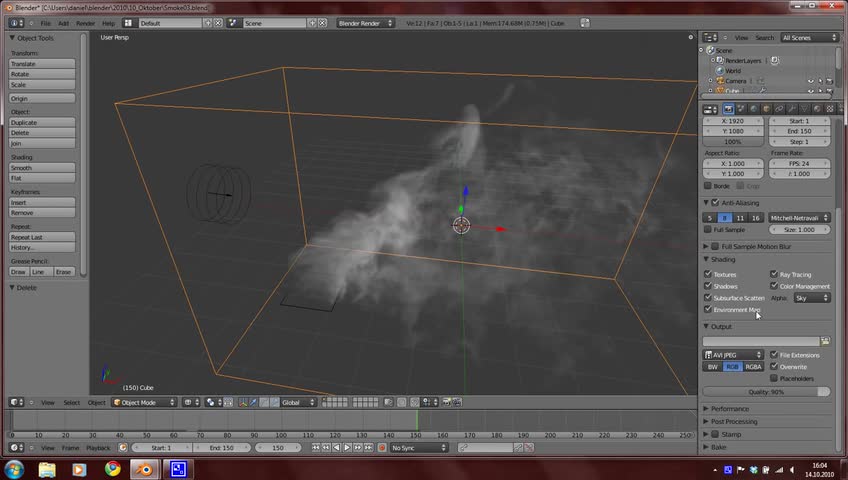Toggle the Environment Map checkbox
Screen dimensions: 848x480
(708, 309)
